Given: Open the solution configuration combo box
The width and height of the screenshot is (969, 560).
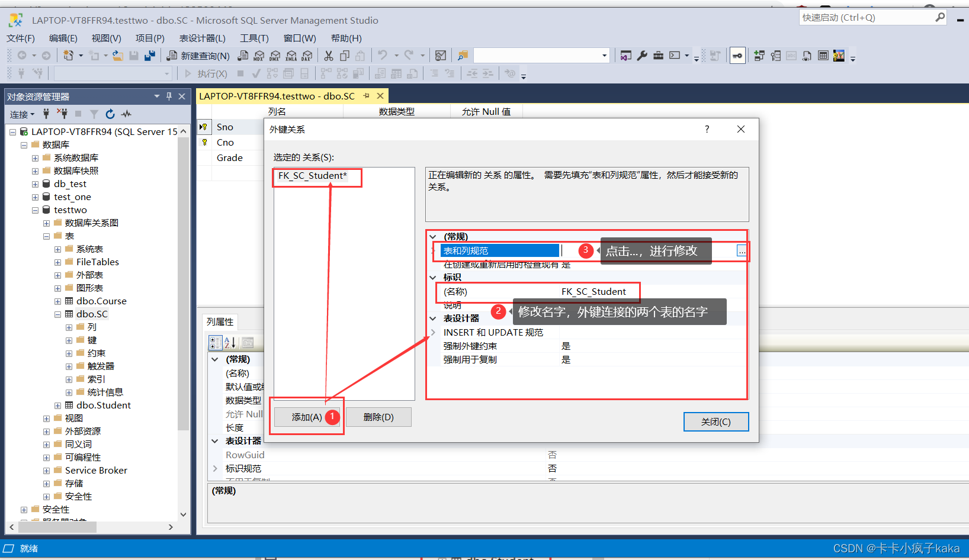Looking at the screenshot, I should (x=541, y=56).
